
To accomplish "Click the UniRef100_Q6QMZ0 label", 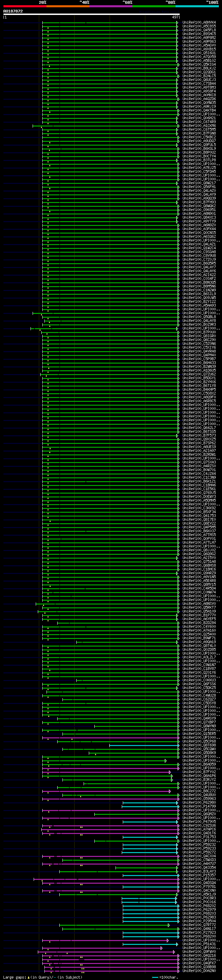I will (199, 814).
